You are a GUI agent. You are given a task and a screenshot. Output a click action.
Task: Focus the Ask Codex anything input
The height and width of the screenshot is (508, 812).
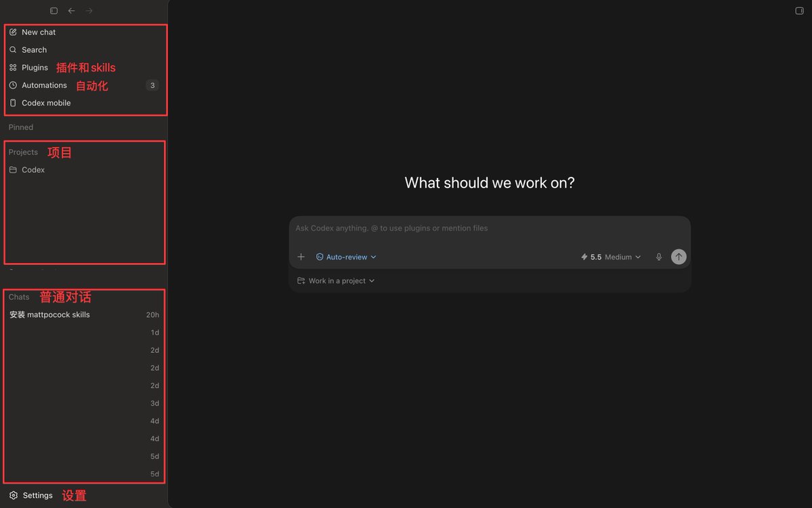(490, 228)
